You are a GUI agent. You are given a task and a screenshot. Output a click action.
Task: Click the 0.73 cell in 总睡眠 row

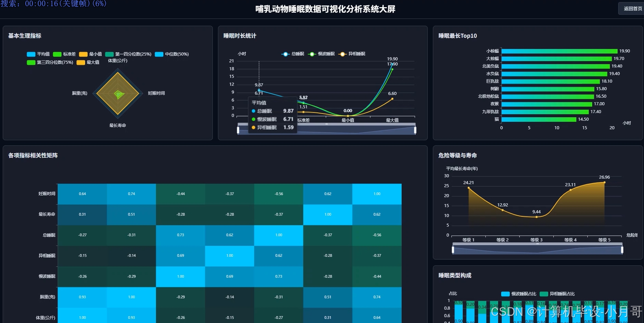pos(181,235)
